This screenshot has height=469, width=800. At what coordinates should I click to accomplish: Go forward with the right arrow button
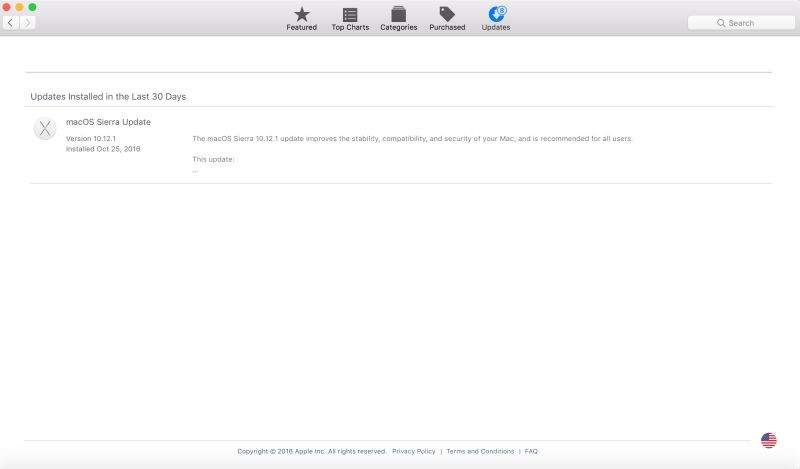pos(28,22)
